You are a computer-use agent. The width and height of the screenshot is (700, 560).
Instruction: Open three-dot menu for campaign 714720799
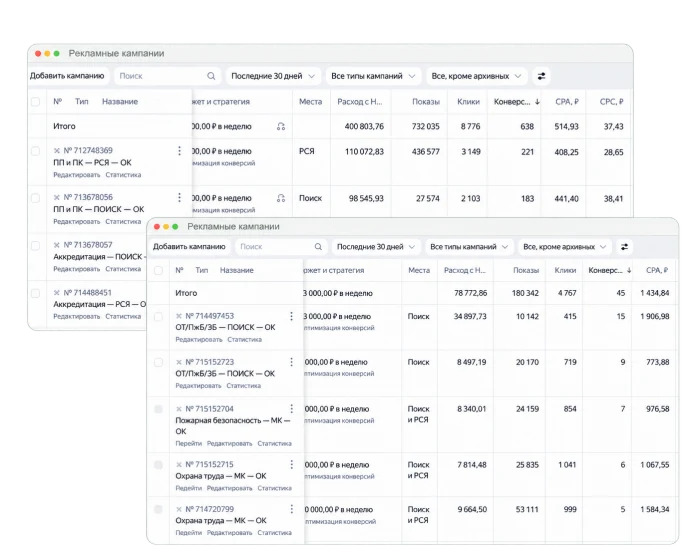click(292, 509)
